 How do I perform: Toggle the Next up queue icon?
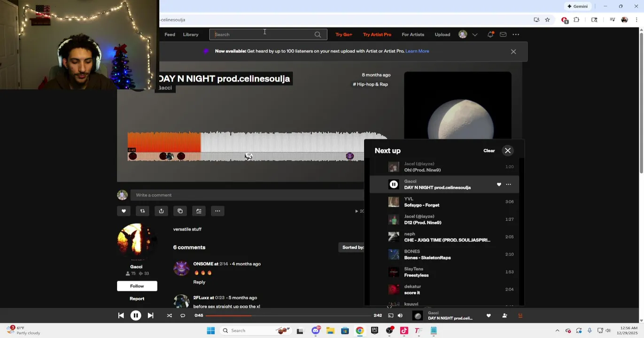tap(520, 315)
